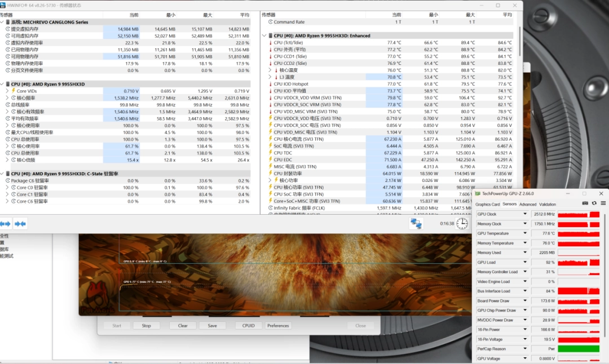The width and height of the screenshot is (609, 364).
Task: Click the Preferences button
Action: pyautogui.click(x=278, y=326)
